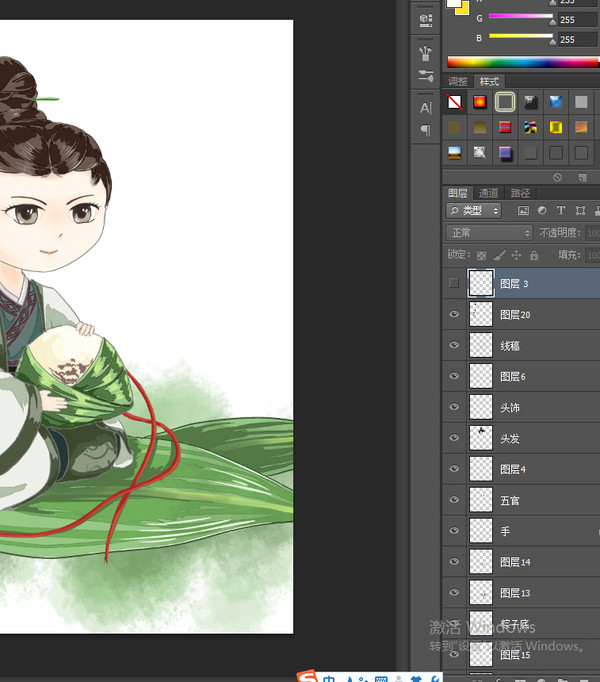This screenshot has height=682, width=600.
Task: Toggle visibility of 五官 layer
Action: click(x=454, y=499)
